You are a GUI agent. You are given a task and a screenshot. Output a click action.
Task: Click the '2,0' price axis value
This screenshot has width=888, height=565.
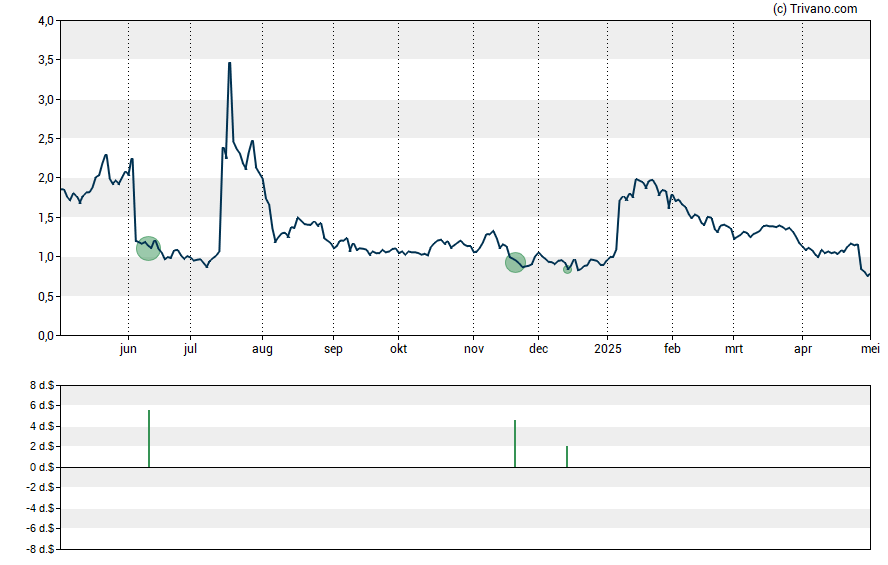(46, 178)
